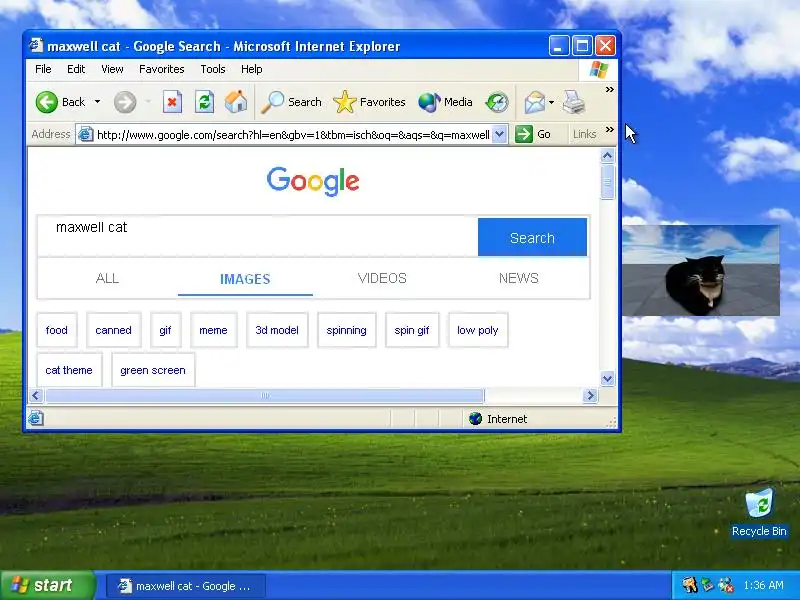Viewport: 800px width, 600px height.
Task: Open the Tools menu
Action: [213, 69]
